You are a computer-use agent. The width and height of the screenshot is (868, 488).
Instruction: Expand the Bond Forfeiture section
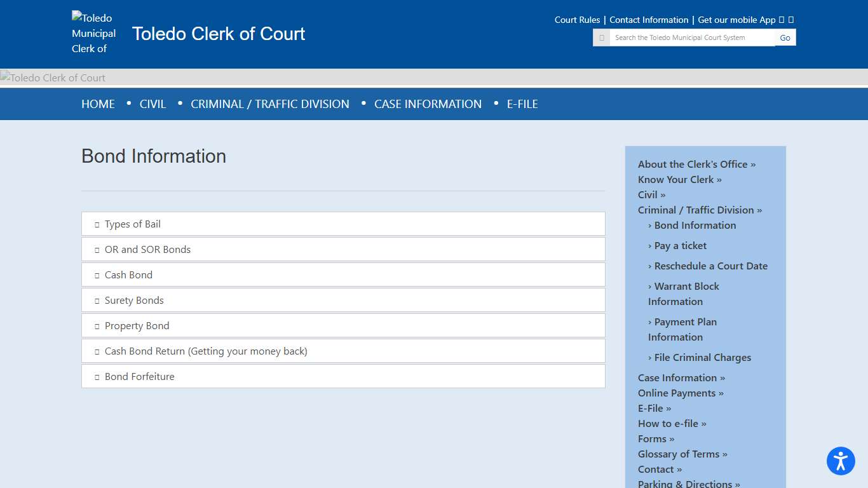pos(343,377)
